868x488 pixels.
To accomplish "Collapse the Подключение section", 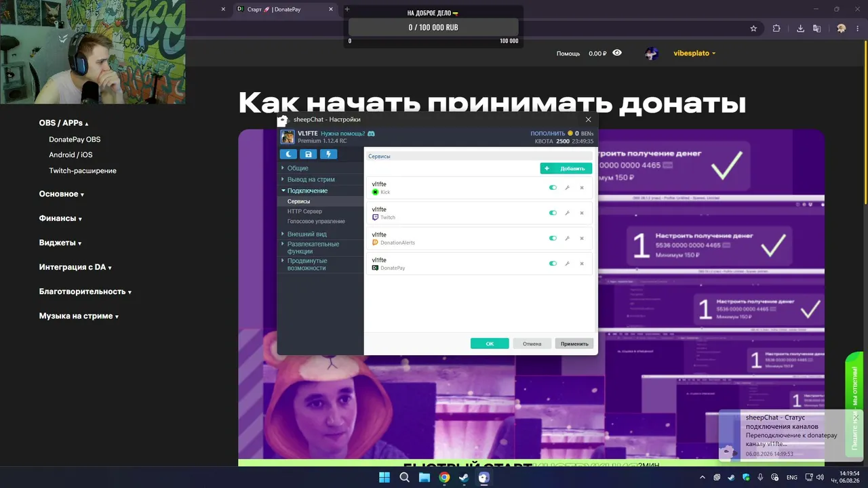I will click(307, 190).
